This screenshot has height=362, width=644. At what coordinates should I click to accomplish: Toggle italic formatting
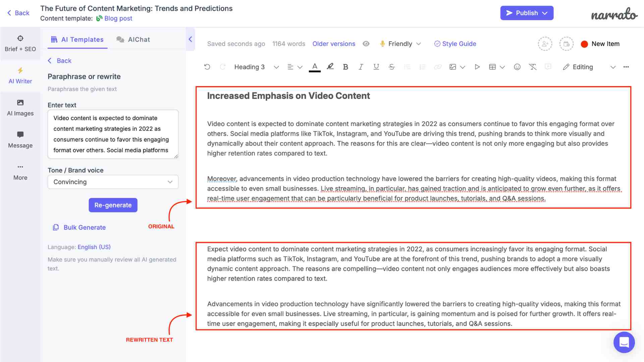[361, 67]
